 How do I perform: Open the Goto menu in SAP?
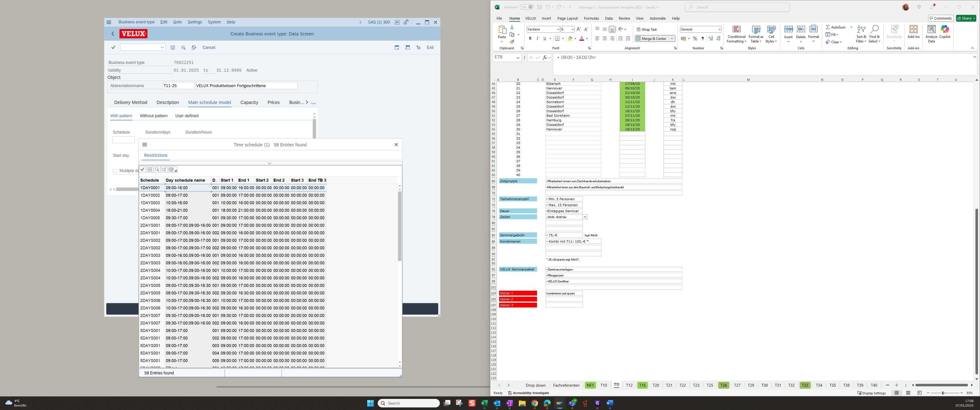(177, 22)
